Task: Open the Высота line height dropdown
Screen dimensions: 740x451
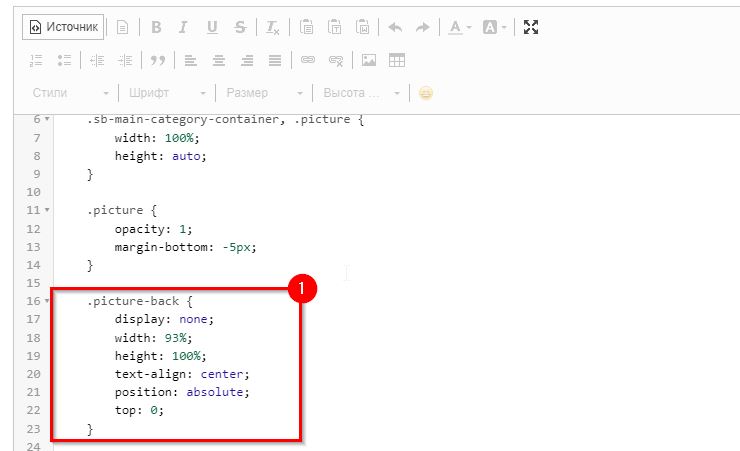Action: coord(361,93)
